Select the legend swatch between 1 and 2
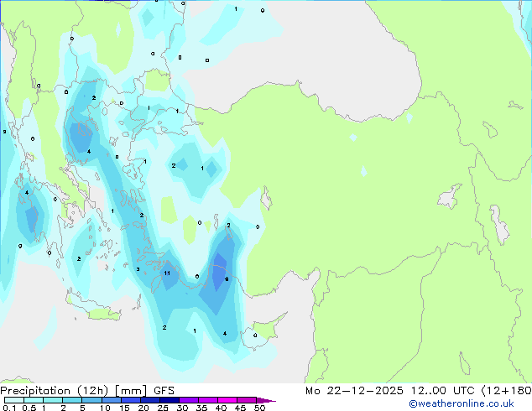The image size is (532, 411). pos(53,400)
